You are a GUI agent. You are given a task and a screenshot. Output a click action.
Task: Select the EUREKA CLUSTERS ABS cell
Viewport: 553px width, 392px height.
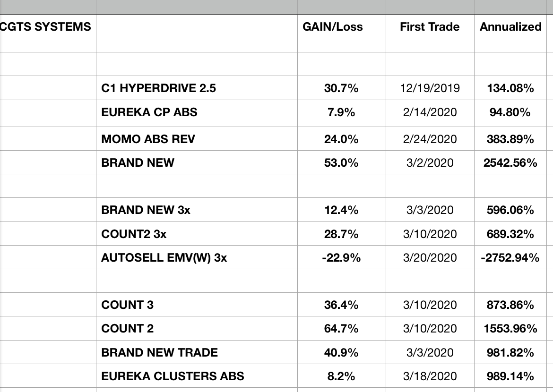pos(173,376)
